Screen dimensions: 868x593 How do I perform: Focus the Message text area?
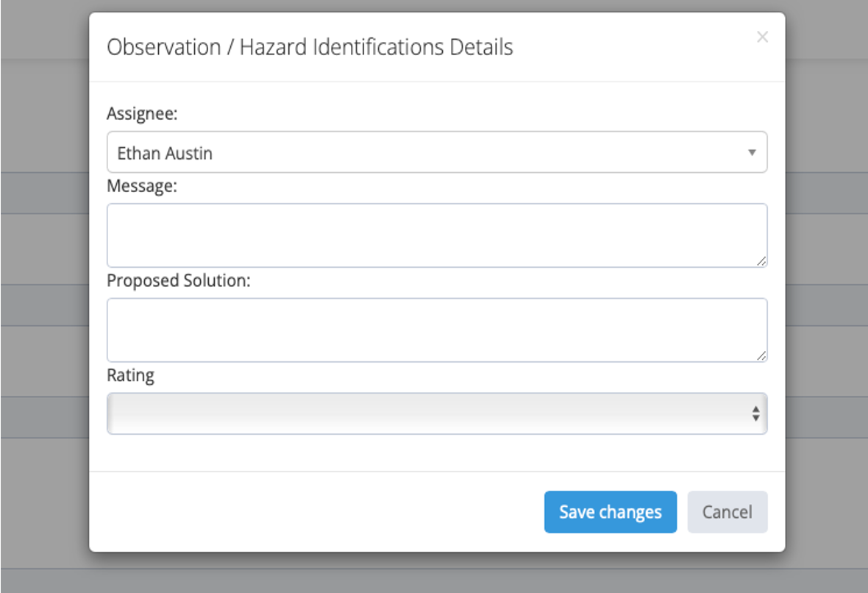pyautogui.click(x=437, y=235)
